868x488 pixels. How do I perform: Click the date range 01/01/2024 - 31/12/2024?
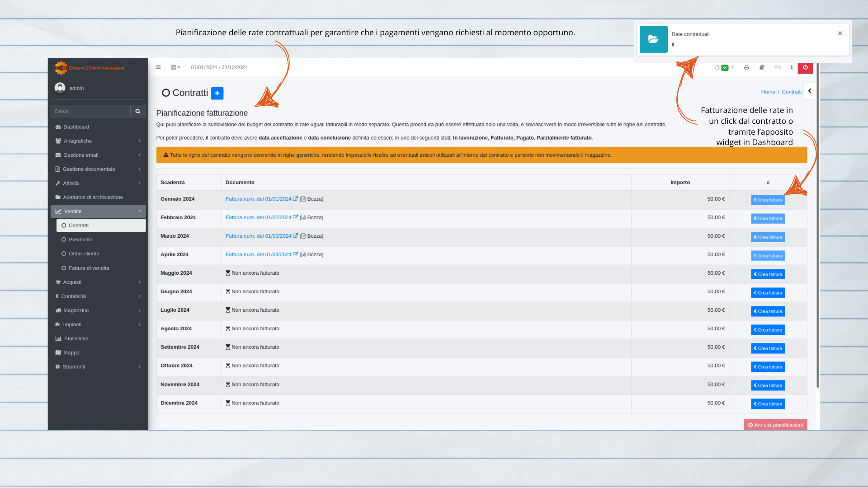(x=219, y=67)
